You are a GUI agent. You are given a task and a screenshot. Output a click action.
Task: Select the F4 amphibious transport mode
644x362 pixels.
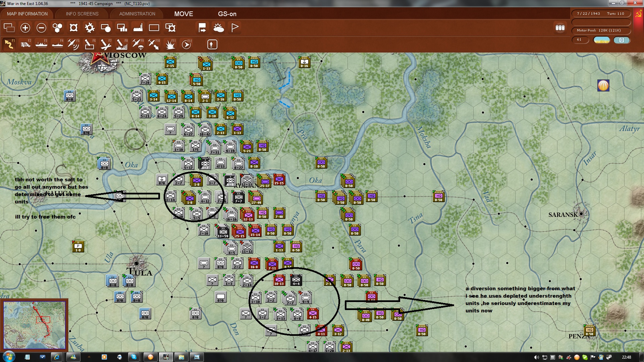click(57, 44)
